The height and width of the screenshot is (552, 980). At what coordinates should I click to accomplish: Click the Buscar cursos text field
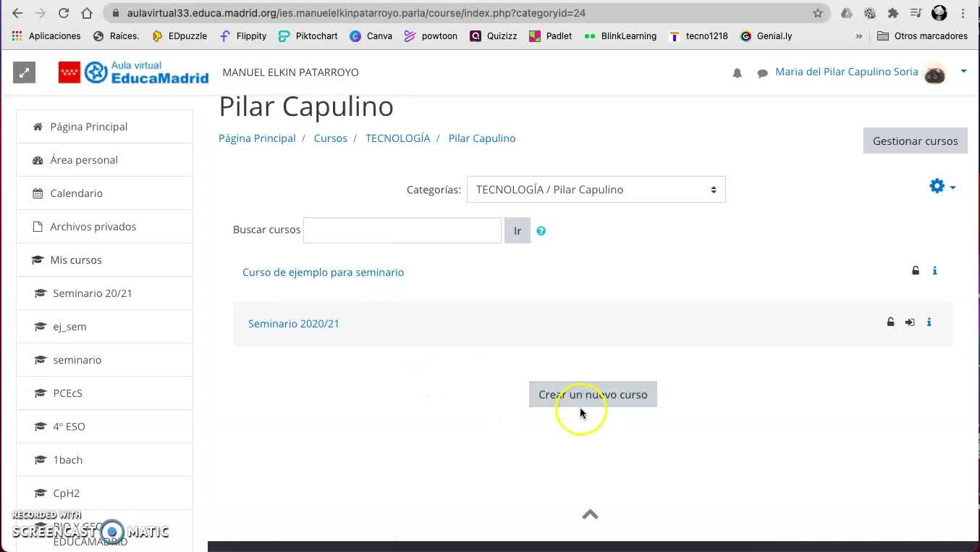point(402,230)
